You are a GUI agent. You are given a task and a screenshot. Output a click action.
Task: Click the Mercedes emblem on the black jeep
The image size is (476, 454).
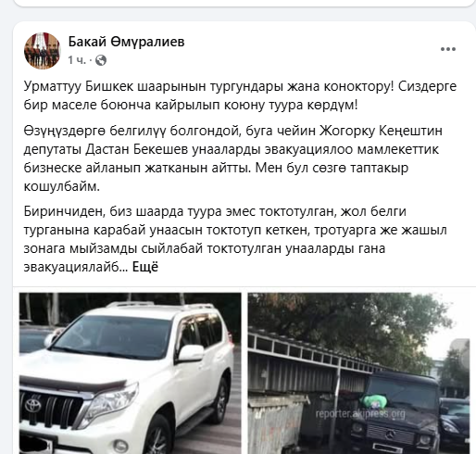click(x=390, y=435)
